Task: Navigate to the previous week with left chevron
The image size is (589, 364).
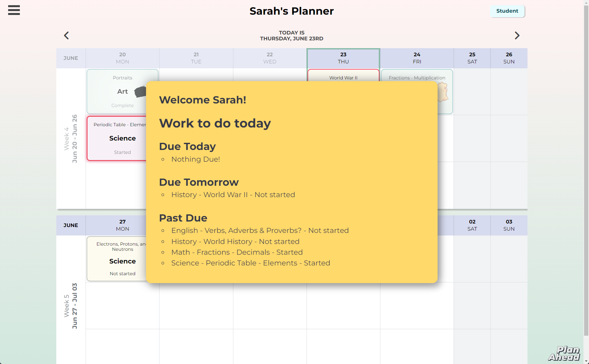Action: pos(66,35)
